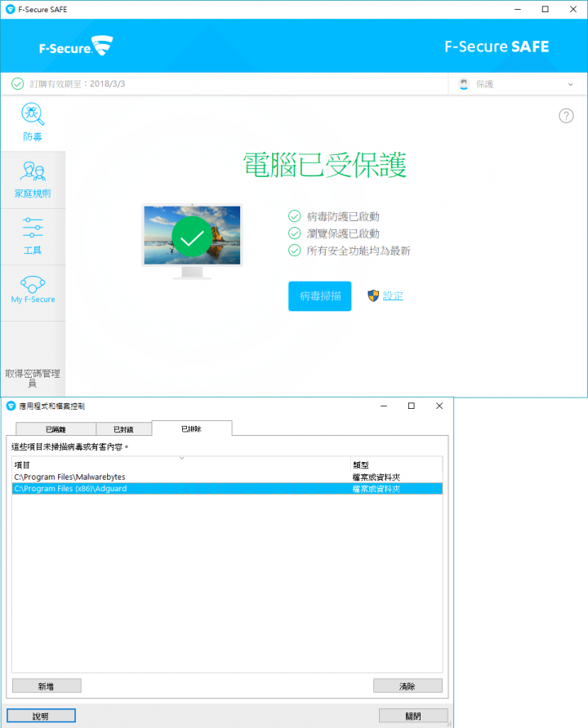
Task: Expand the 保護 profile dropdown chevron
Action: coord(570,85)
